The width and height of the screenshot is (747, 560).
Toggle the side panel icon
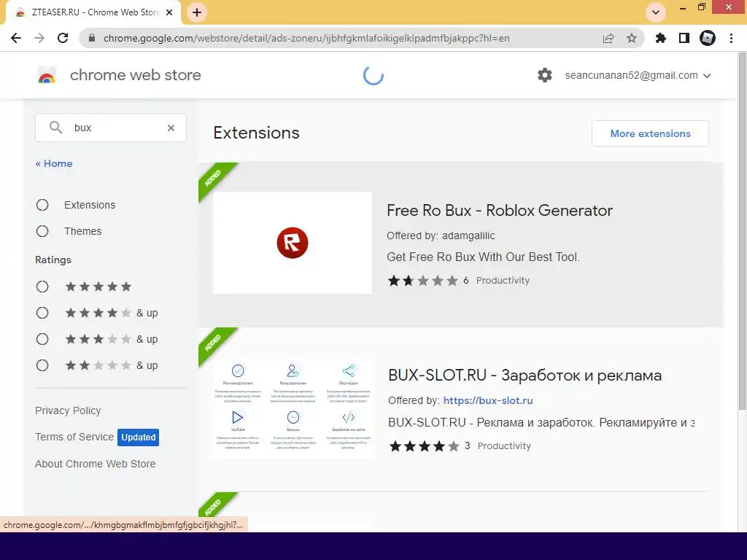pos(684,38)
